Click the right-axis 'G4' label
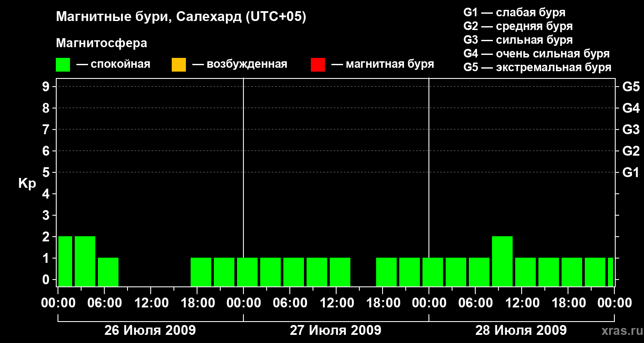Screen dimensions: 644x343 click(631, 108)
